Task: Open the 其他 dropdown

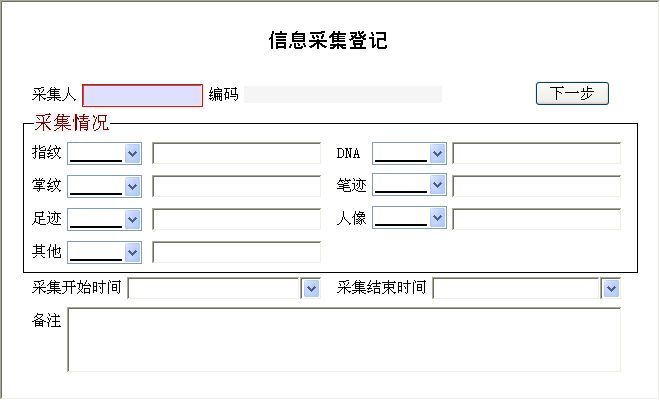Action: tap(104, 252)
